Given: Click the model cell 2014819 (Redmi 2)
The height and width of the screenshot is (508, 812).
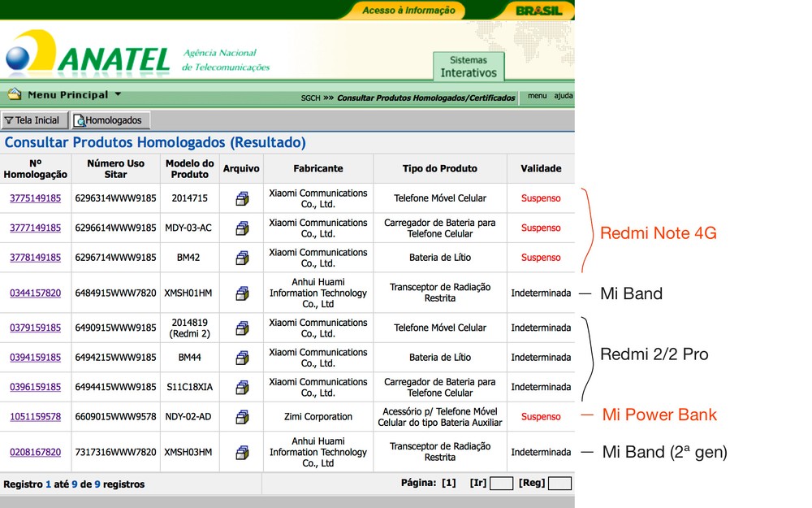Looking at the screenshot, I should tap(189, 328).
